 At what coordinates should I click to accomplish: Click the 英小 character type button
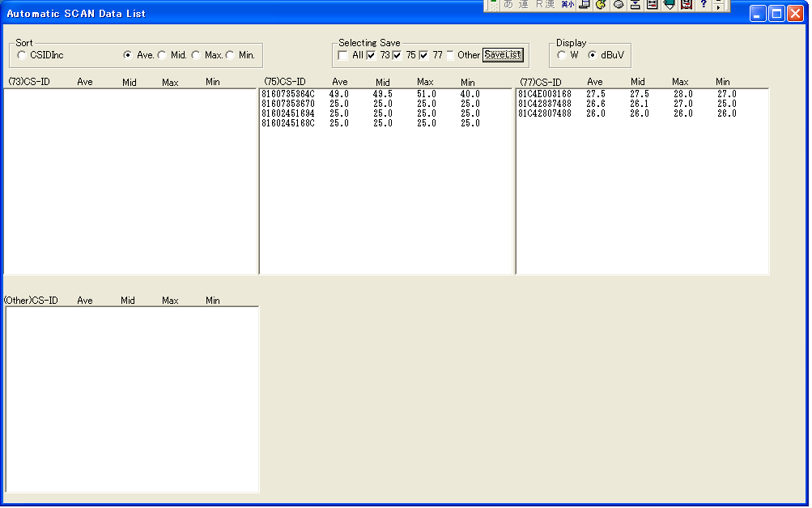(x=567, y=5)
